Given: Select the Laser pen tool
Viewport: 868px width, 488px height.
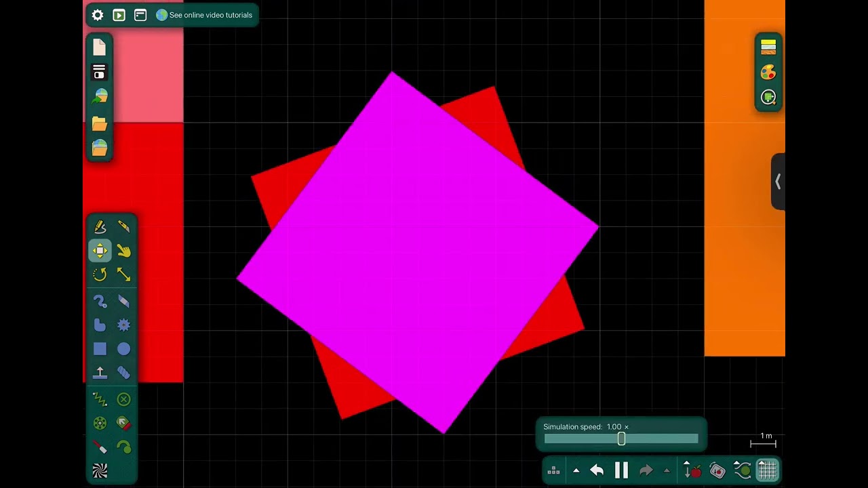Looking at the screenshot, I should tap(100, 447).
